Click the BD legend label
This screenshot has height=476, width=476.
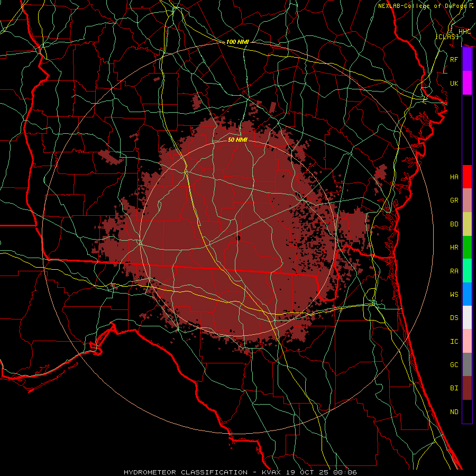click(x=454, y=224)
